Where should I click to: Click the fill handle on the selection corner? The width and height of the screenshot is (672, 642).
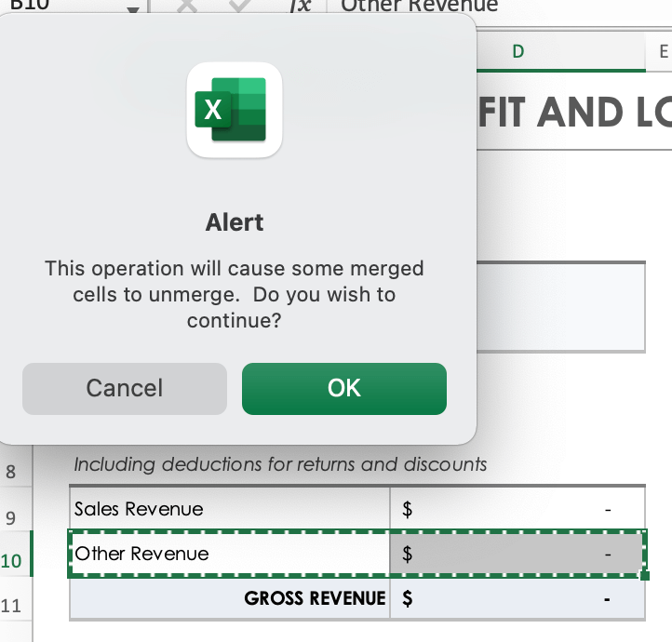[644, 575]
